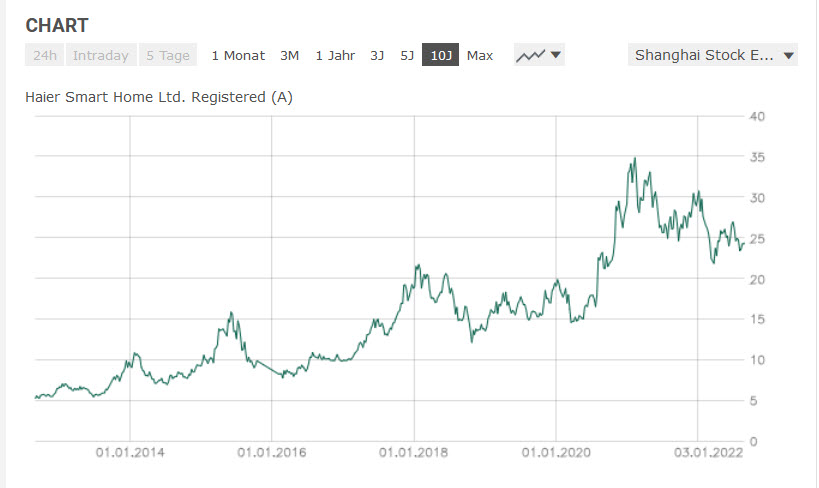Click the active 10J range button

point(440,55)
